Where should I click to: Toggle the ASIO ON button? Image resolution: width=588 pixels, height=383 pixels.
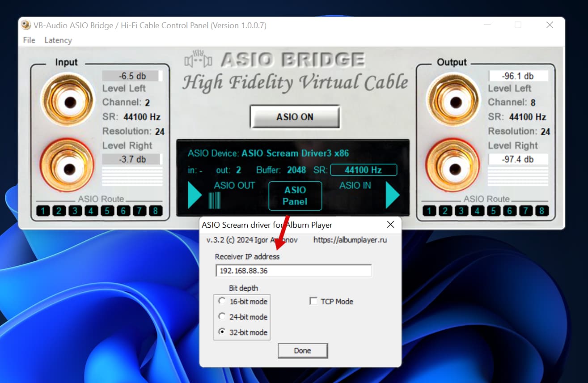pos(295,117)
